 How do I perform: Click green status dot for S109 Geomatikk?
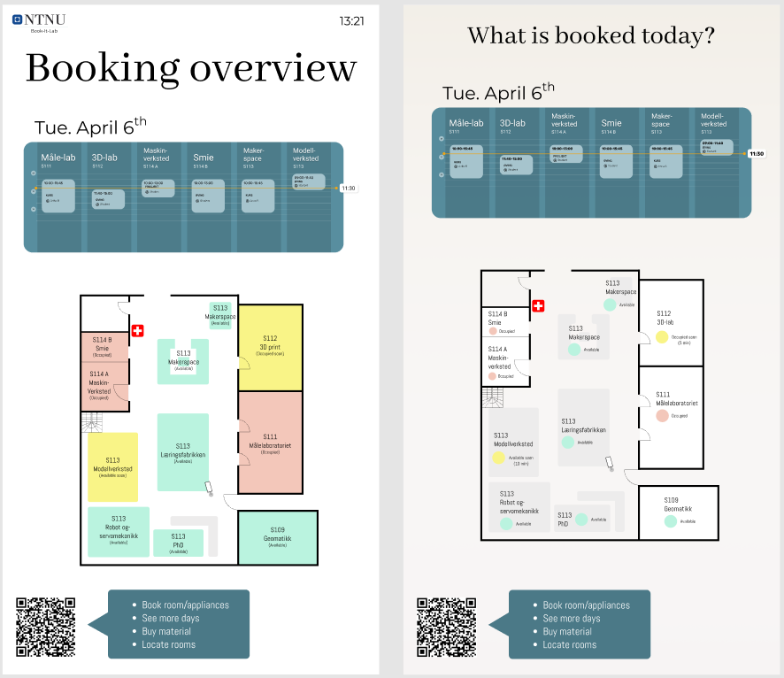672,521
